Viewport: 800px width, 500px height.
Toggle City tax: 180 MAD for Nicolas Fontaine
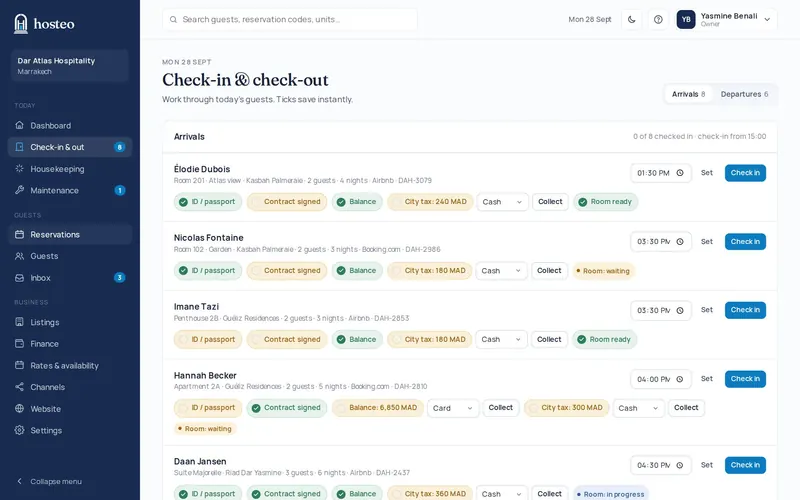(x=430, y=270)
